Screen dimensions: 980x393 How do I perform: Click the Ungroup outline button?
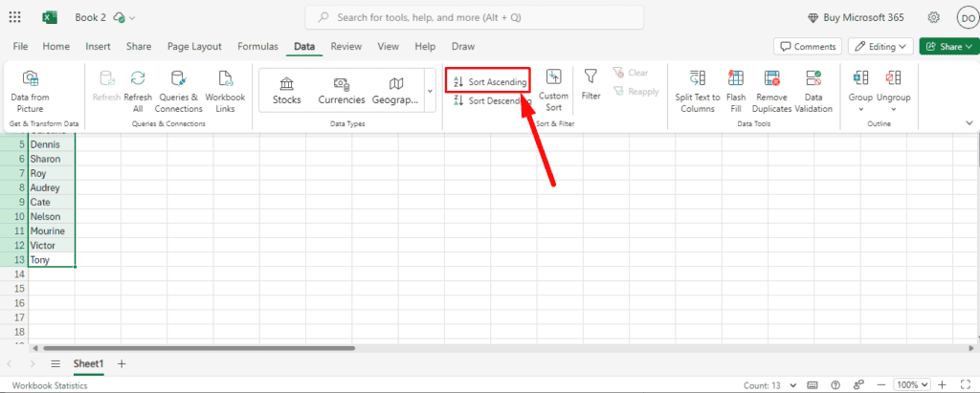pyautogui.click(x=893, y=91)
